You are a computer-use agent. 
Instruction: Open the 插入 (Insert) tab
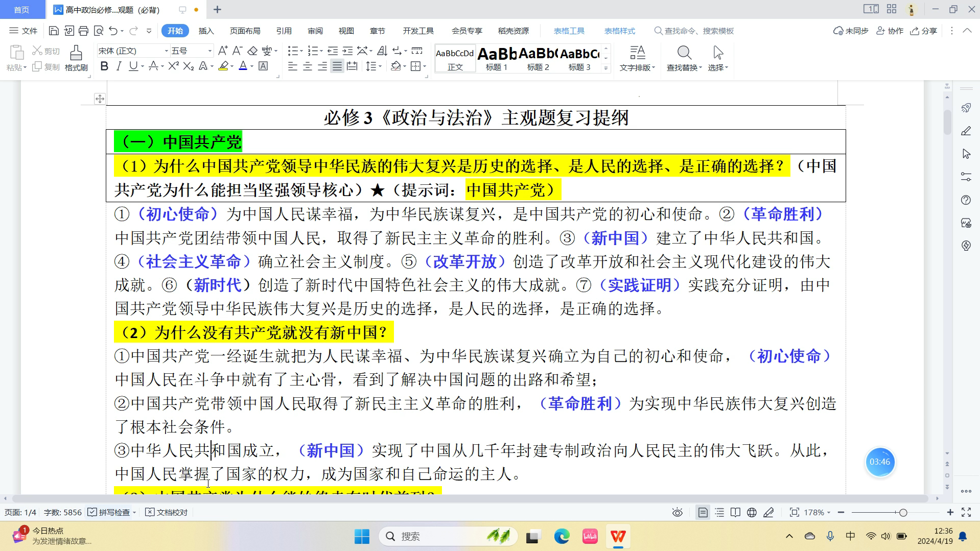coord(206,31)
